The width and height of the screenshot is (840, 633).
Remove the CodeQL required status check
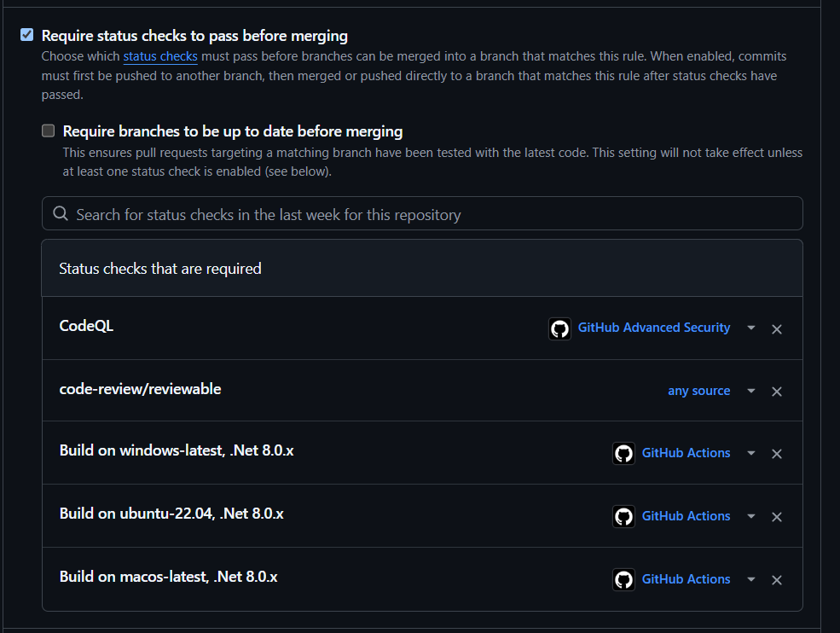776,329
